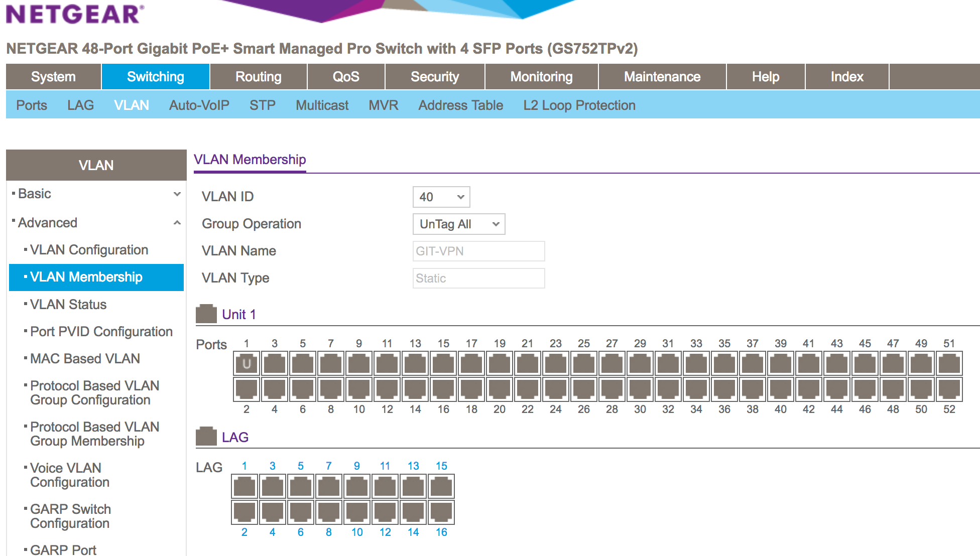Click LAG 5 membership box
Image resolution: width=980 pixels, height=556 pixels.
point(301,487)
